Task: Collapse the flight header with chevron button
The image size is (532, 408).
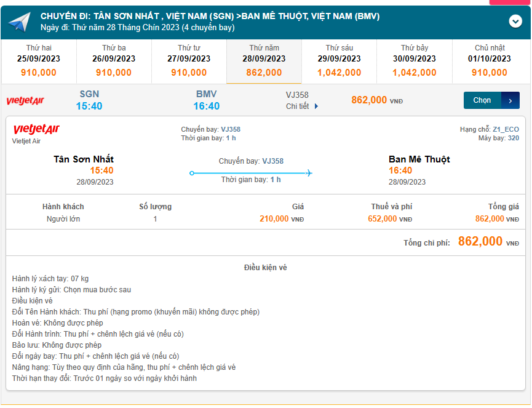Action: (x=515, y=22)
